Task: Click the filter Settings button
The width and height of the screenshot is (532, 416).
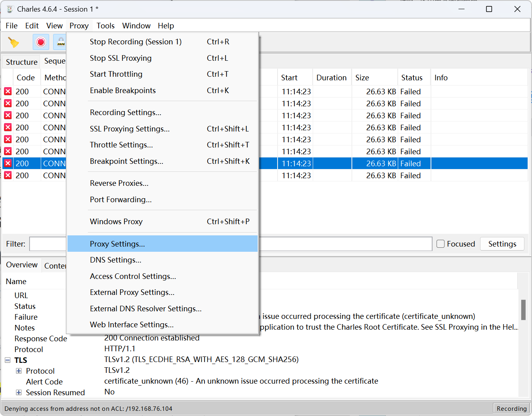Action: 502,244
